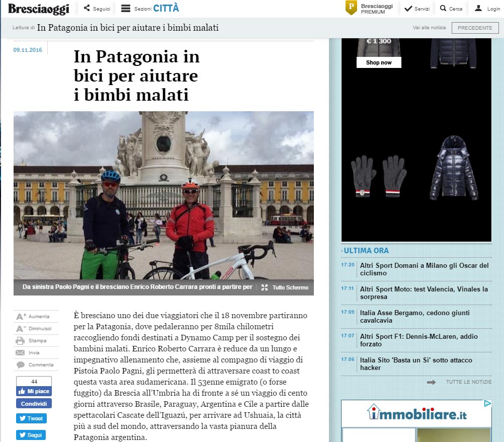Image resolution: width=504 pixels, height=442 pixels.
Task: Click the Login person icon
Action: 478,8
